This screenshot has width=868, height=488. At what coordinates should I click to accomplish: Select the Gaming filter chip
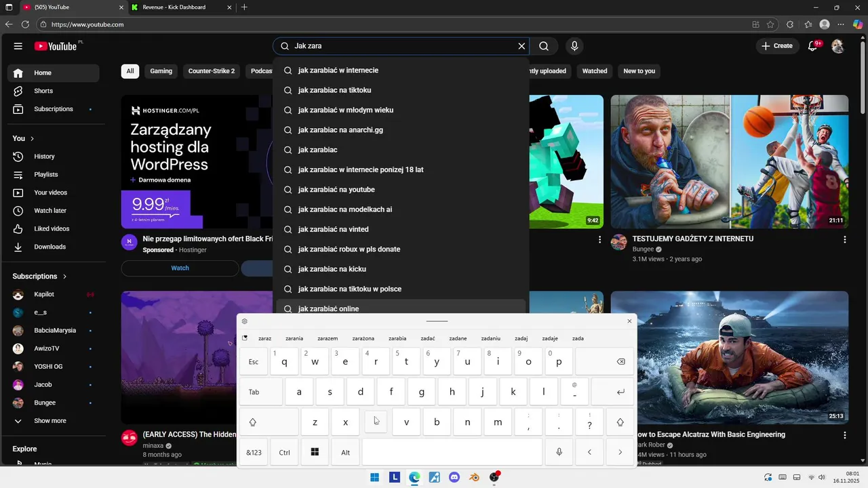161,71
